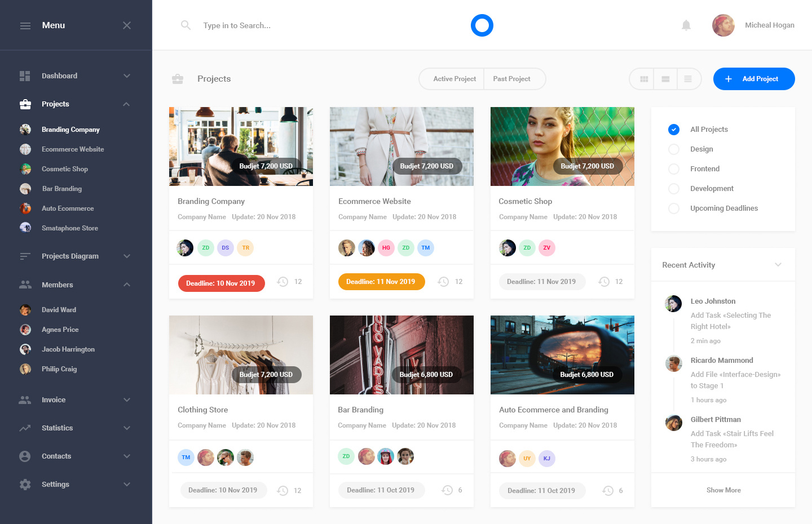Click the red Deadline badge on Branding Company
Image resolution: width=812 pixels, height=524 pixels.
click(221, 283)
